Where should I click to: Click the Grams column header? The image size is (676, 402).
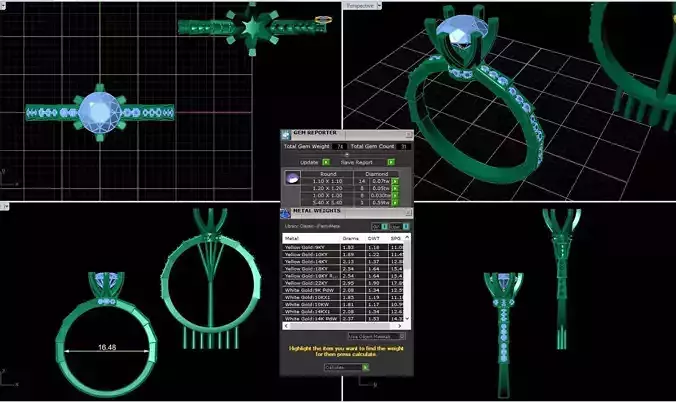tap(353, 238)
